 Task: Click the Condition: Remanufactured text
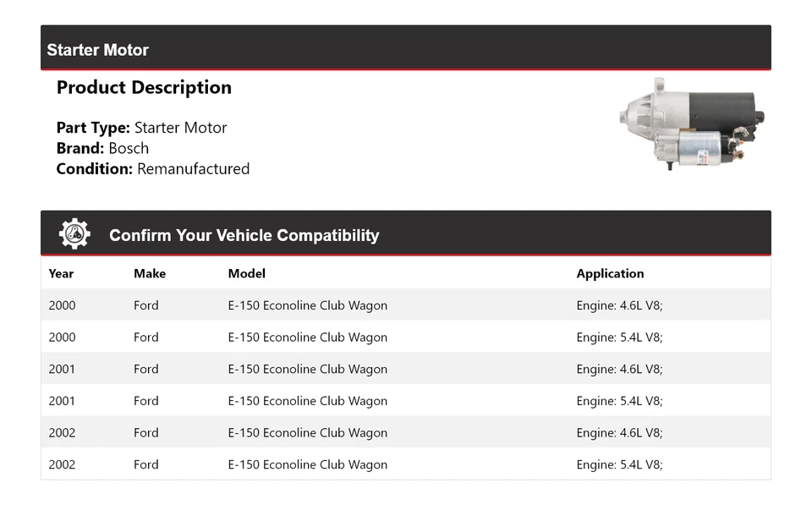click(152, 168)
